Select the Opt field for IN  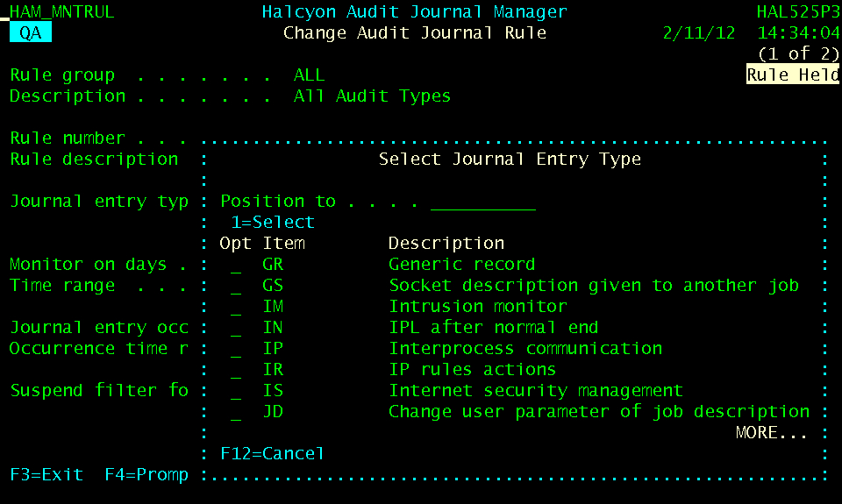[236, 328]
